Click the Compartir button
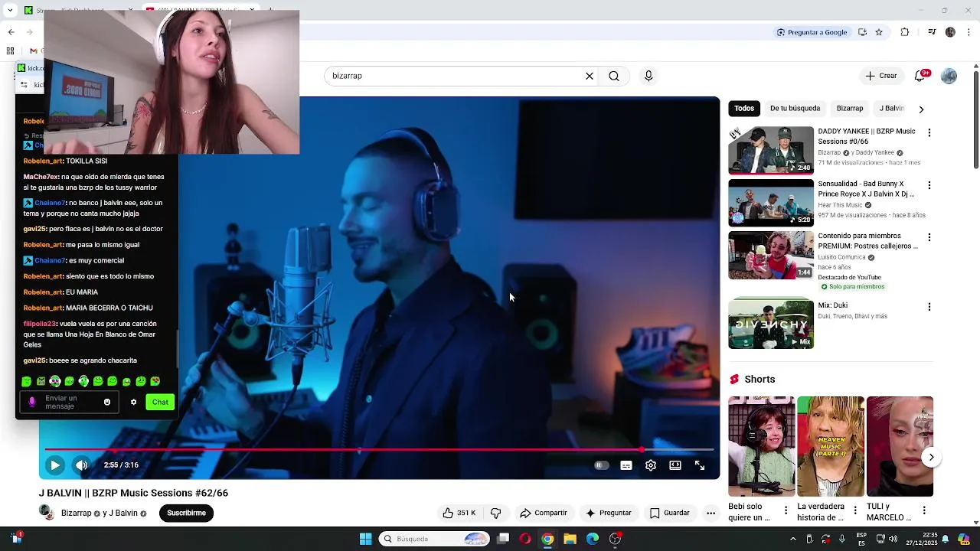980x551 pixels. click(544, 513)
